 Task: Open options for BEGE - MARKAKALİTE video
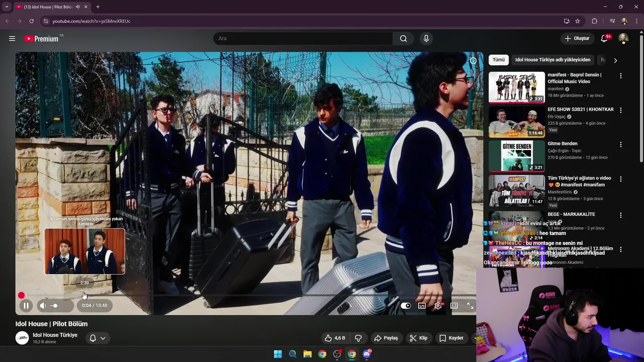pos(620,215)
